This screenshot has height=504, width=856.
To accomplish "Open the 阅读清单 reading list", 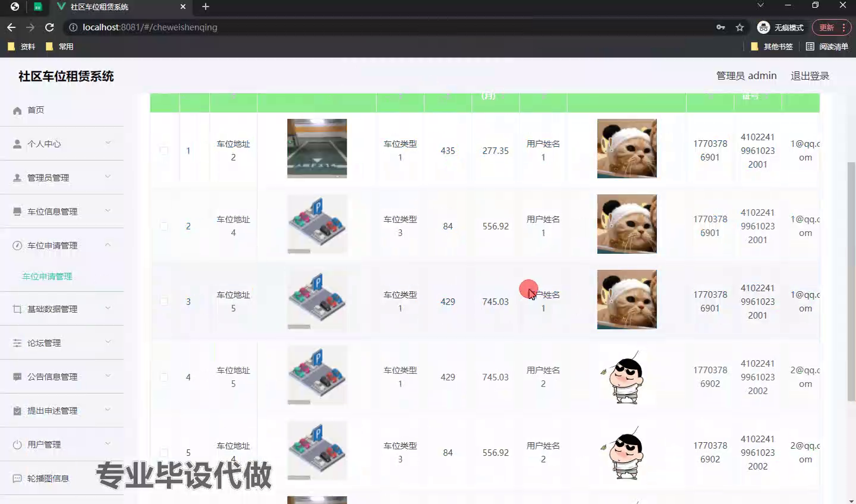I will pyautogui.click(x=827, y=46).
